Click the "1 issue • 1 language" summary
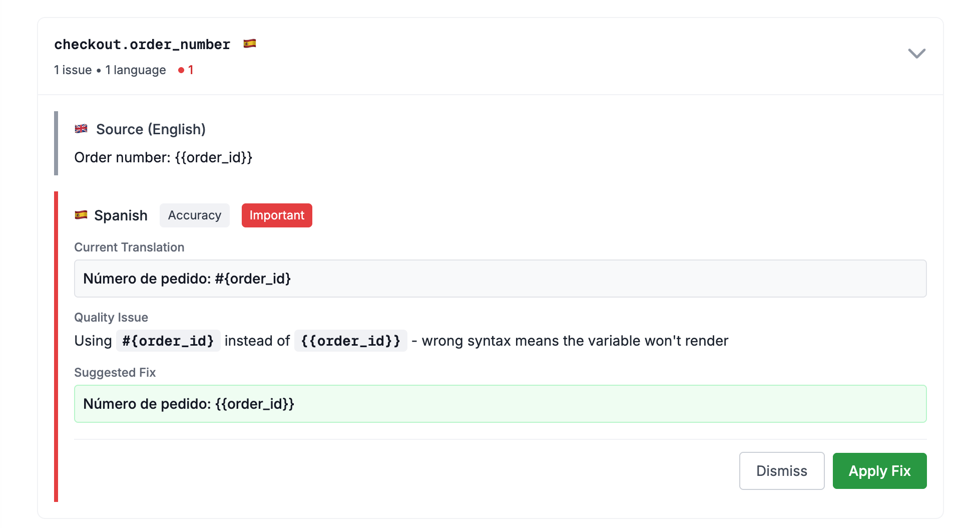 (x=110, y=70)
